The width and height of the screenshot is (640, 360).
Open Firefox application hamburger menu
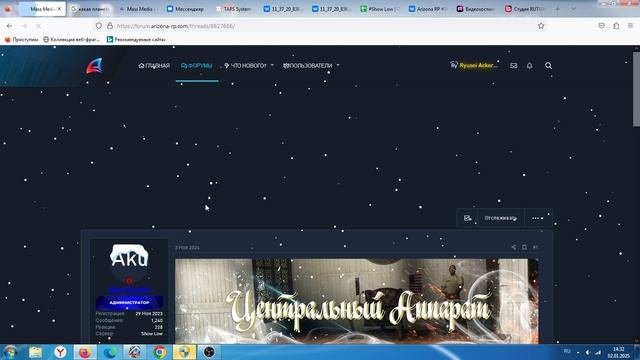point(630,26)
